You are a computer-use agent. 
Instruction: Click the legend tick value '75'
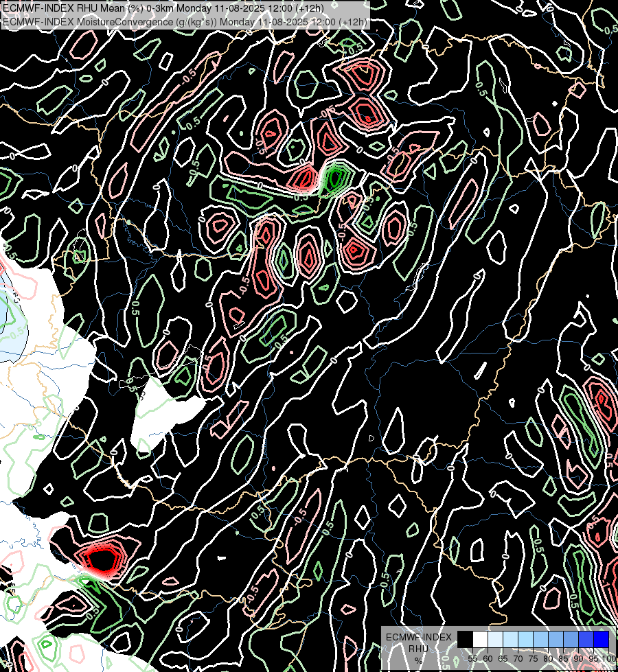click(533, 659)
